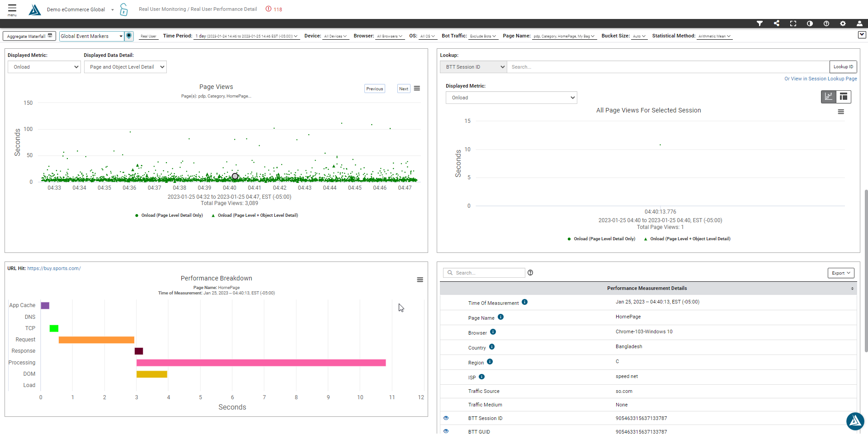Open All Page Views chart context menu
This screenshot has height=434, width=868.
841,112
